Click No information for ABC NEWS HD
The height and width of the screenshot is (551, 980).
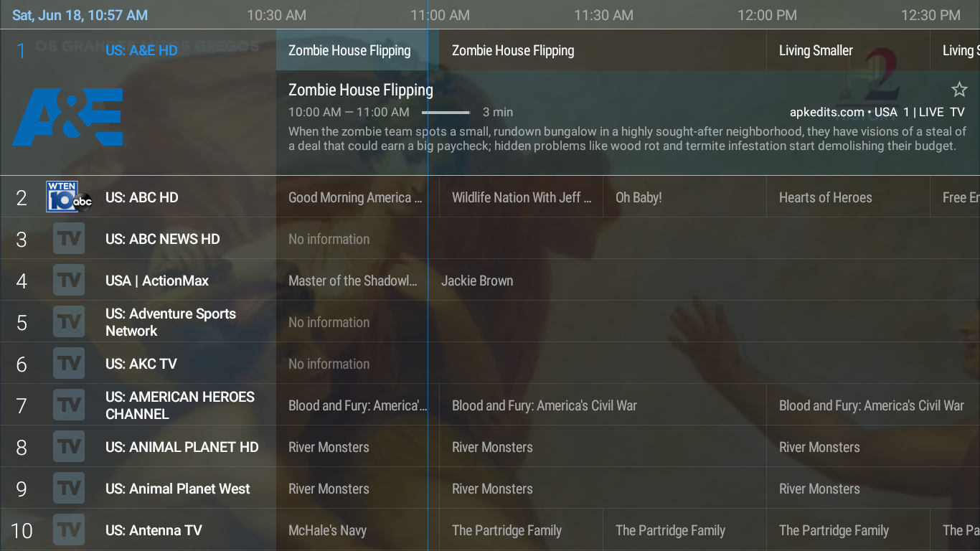(329, 239)
